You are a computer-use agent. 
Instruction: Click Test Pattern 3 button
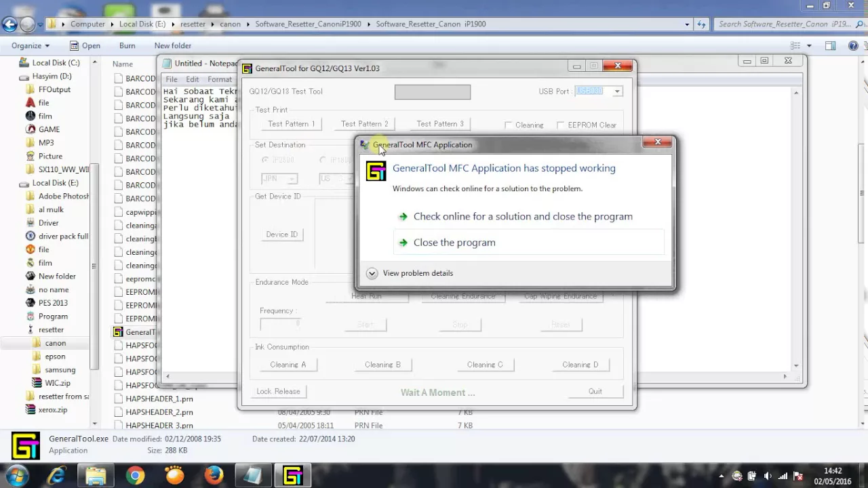point(440,124)
